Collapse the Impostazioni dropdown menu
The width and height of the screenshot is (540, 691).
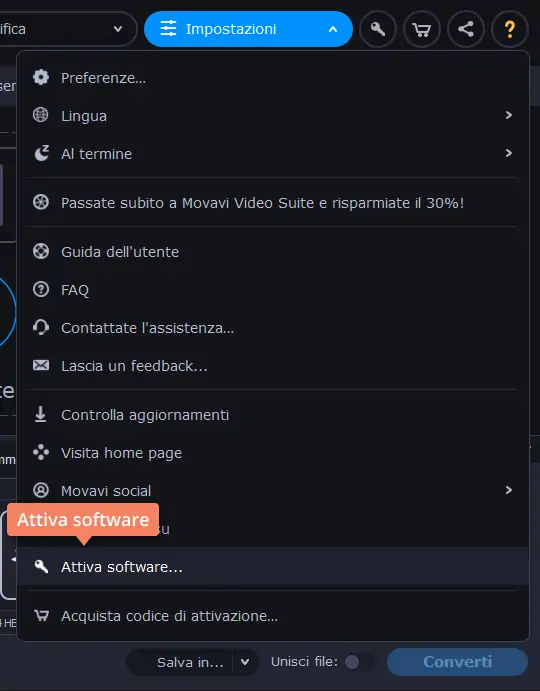[248, 29]
